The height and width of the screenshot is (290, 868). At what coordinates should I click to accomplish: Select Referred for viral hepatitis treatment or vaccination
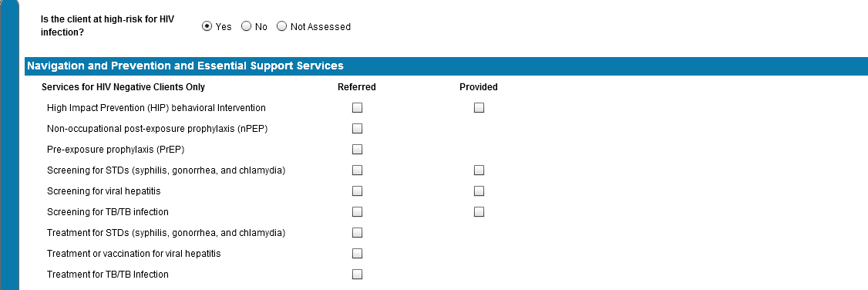(357, 254)
